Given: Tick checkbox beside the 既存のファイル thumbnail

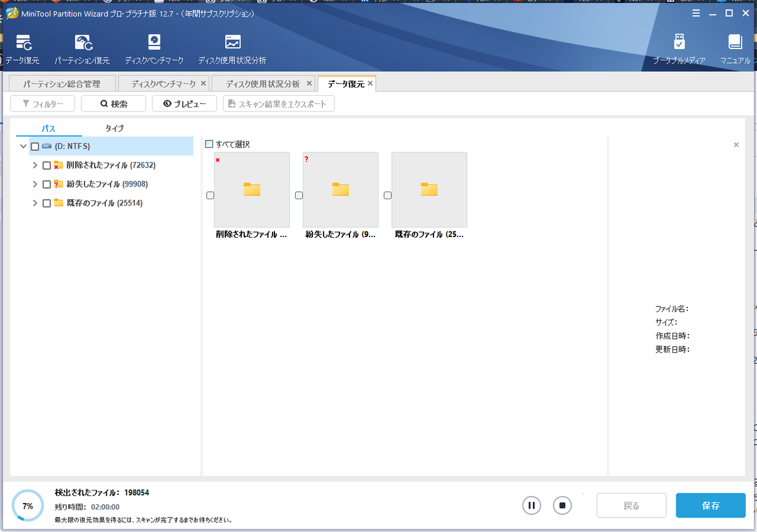Looking at the screenshot, I should (x=387, y=195).
